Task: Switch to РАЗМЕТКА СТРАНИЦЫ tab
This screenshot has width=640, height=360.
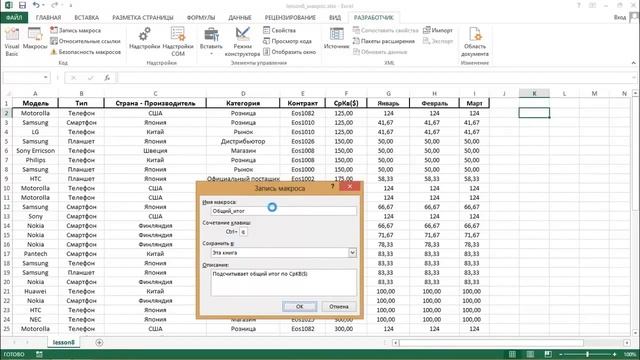Action: [143, 18]
